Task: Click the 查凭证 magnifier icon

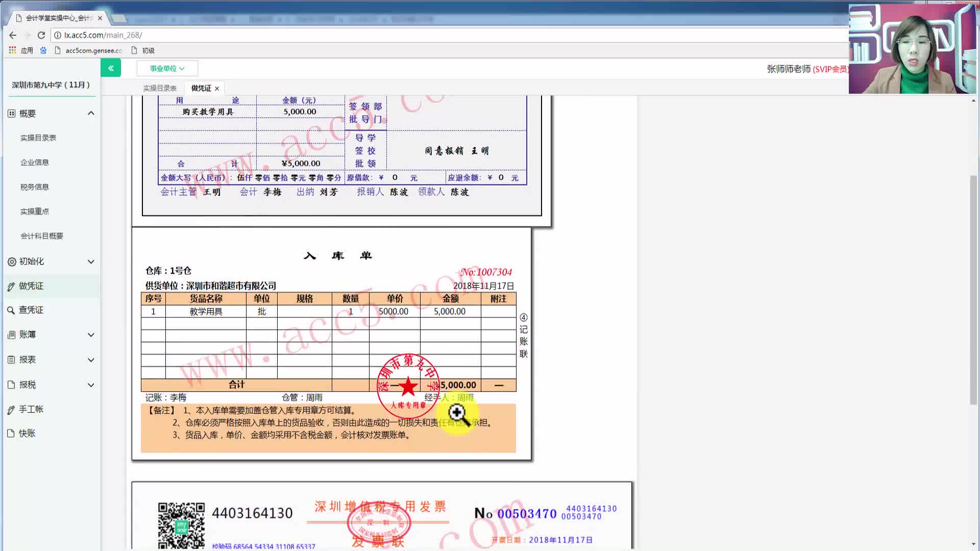Action: (x=11, y=310)
